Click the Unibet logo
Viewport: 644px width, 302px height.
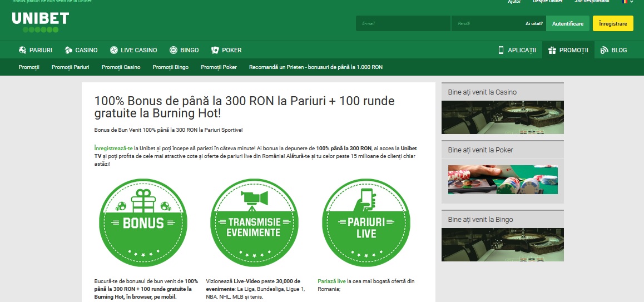pos(40,22)
